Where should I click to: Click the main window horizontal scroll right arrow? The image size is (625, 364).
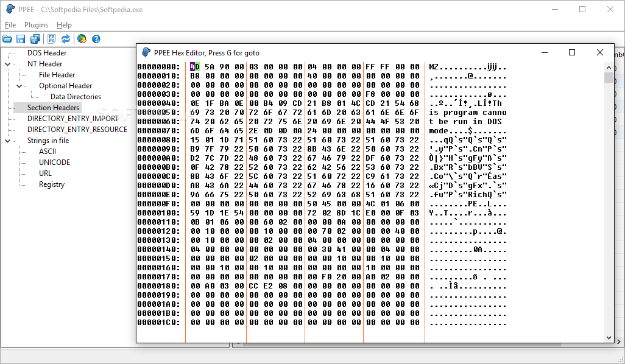pos(619,341)
